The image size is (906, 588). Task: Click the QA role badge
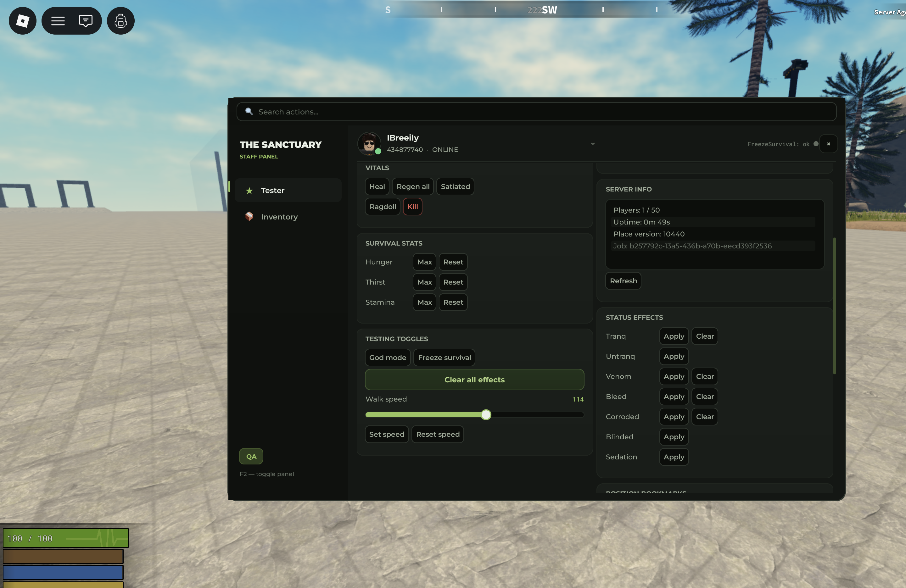251,456
